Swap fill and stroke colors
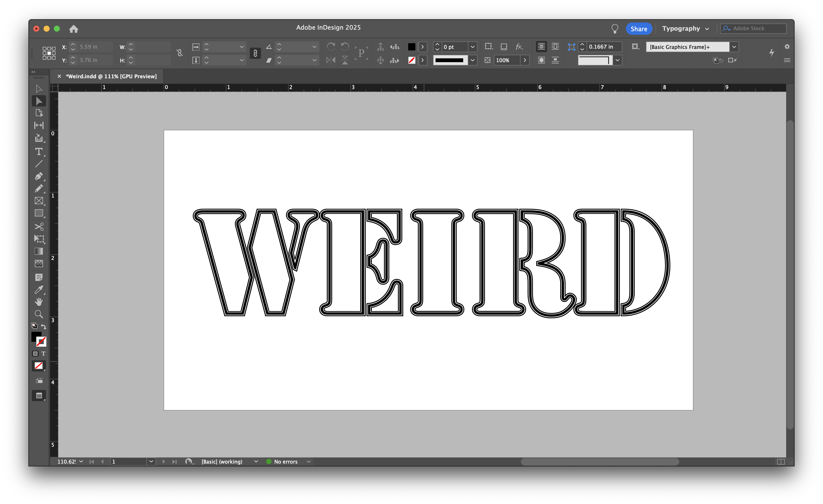 (x=44, y=326)
